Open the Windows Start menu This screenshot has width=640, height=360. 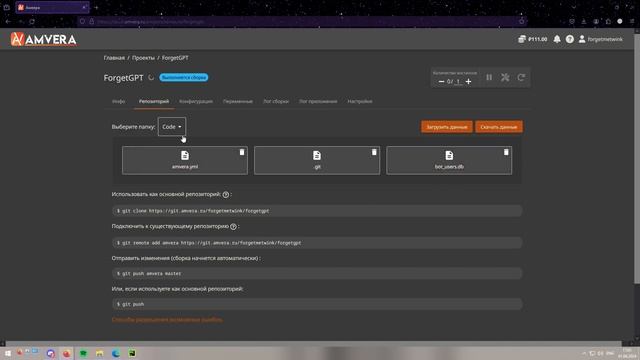click(x=7, y=353)
